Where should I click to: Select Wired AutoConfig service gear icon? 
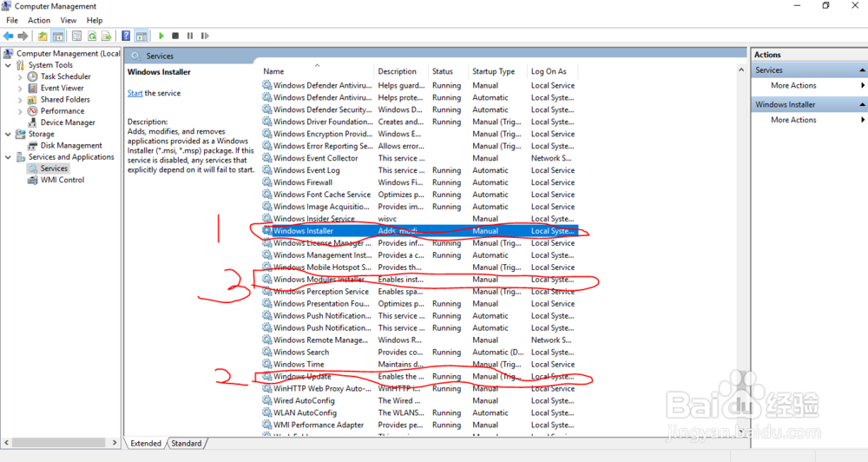point(266,400)
